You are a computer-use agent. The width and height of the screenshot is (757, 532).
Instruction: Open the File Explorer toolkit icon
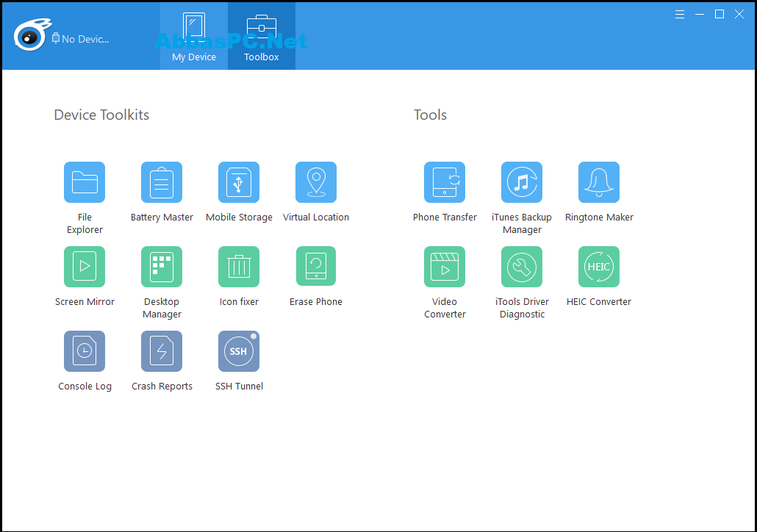(x=85, y=182)
